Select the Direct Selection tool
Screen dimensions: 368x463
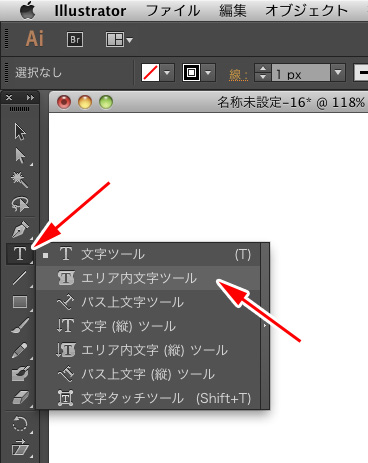tap(20, 156)
